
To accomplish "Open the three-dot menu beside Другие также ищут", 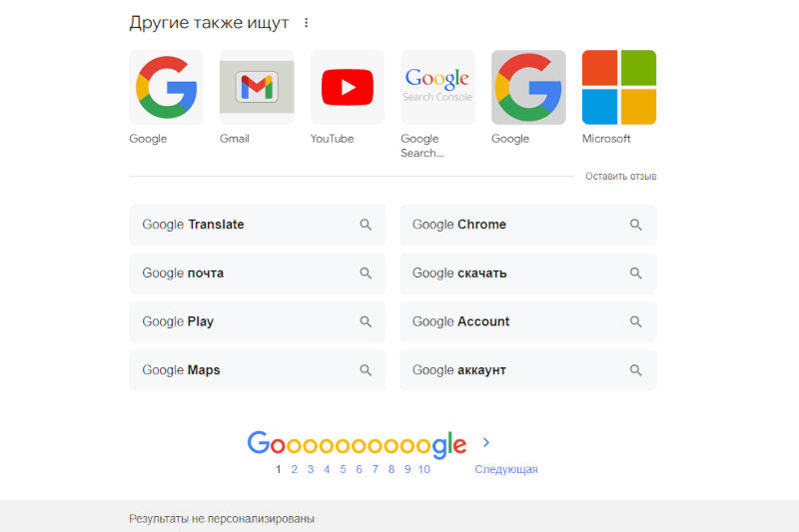I will pyautogui.click(x=306, y=23).
